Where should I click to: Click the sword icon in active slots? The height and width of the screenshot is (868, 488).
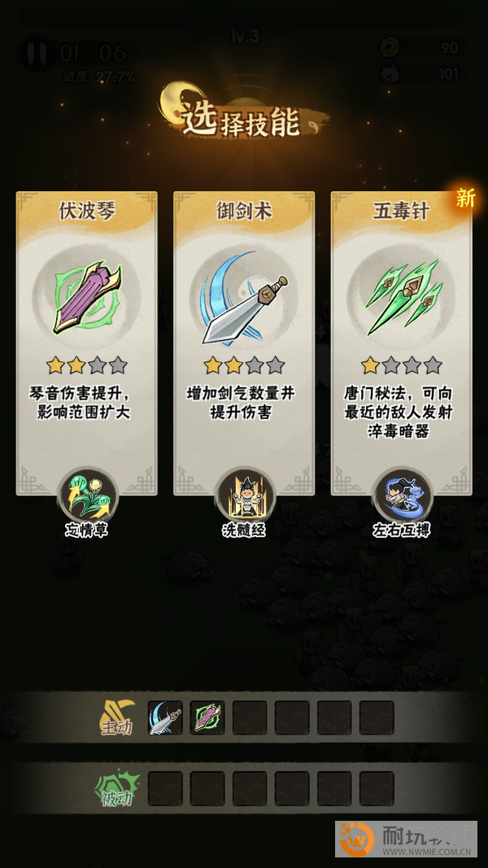pos(165,718)
